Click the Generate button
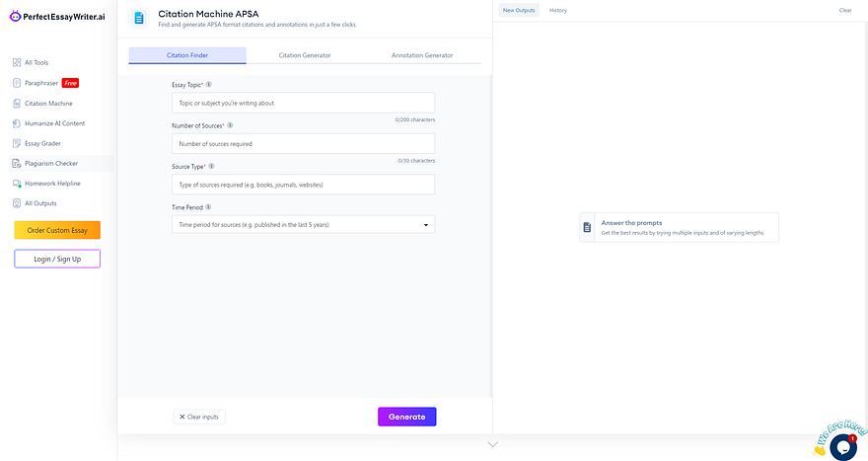 406,417
